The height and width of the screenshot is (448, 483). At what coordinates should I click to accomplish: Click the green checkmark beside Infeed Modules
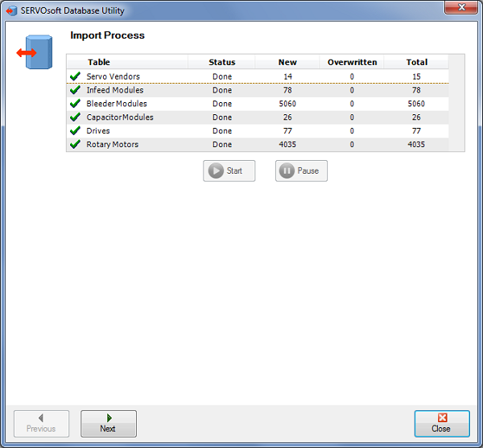tap(75, 90)
